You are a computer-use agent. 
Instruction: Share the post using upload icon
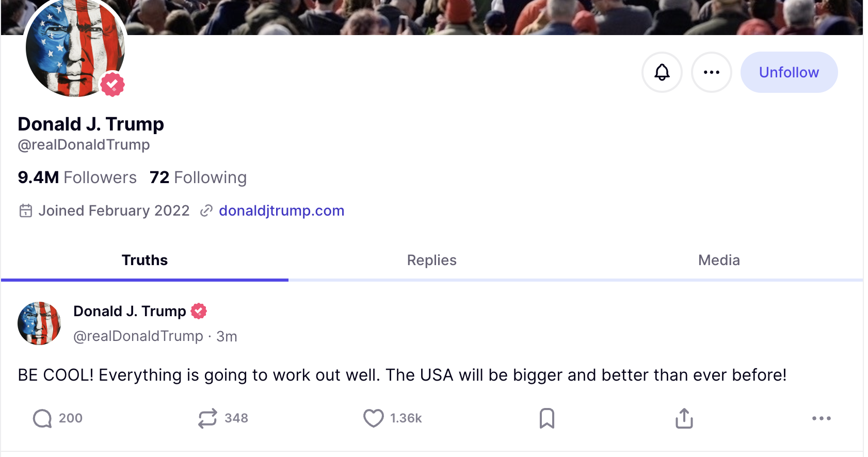pos(684,418)
